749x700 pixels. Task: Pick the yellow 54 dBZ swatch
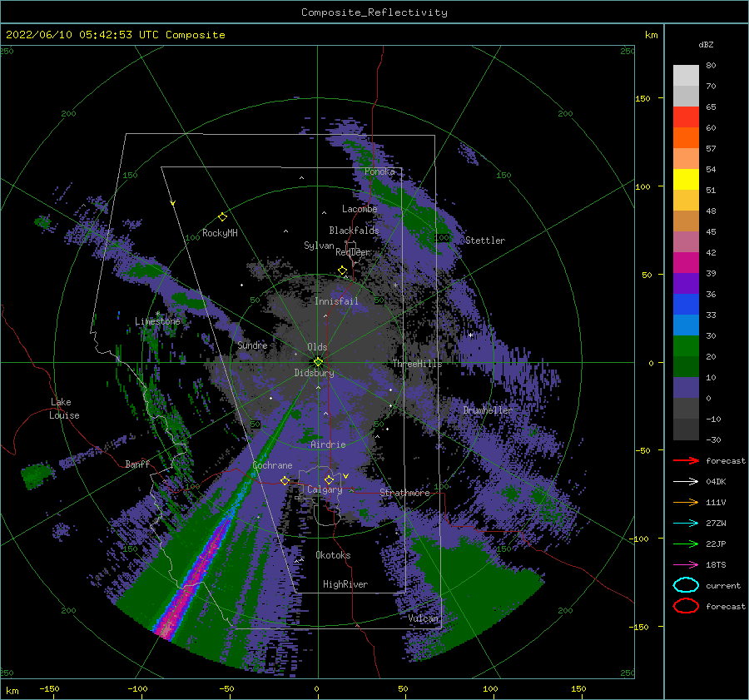point(686,179)
